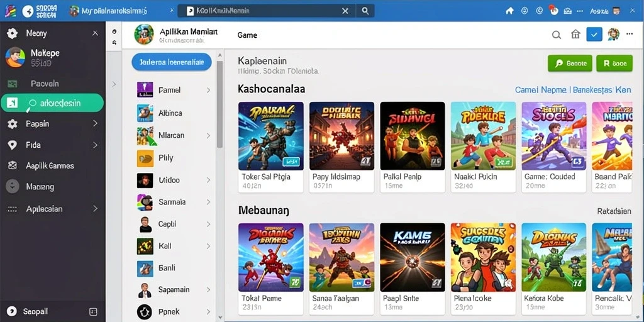Open the search icon in app header
The height and width of the screenshot is (322, 644).
coord(557,35)
